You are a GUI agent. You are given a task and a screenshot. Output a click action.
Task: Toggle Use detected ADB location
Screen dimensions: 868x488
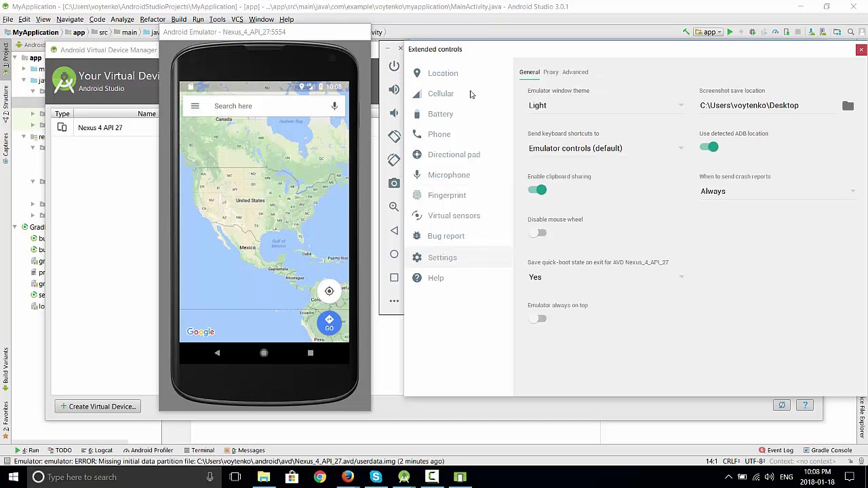pyautogui.click(x=709, y=147)
